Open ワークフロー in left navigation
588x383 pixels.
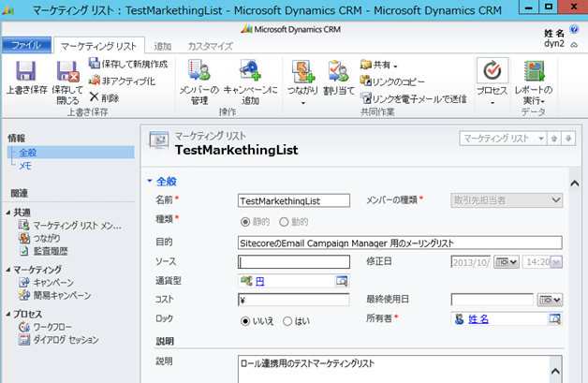tap(45, 327)
